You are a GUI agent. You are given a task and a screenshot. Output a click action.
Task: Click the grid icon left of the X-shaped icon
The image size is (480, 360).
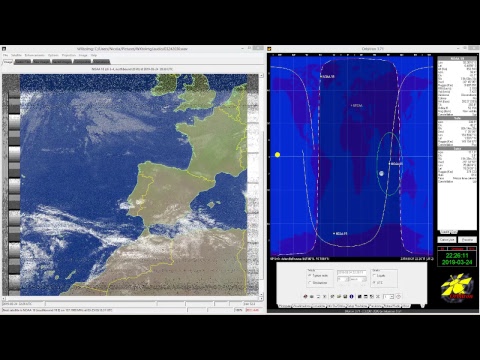(x=372, y=296)
